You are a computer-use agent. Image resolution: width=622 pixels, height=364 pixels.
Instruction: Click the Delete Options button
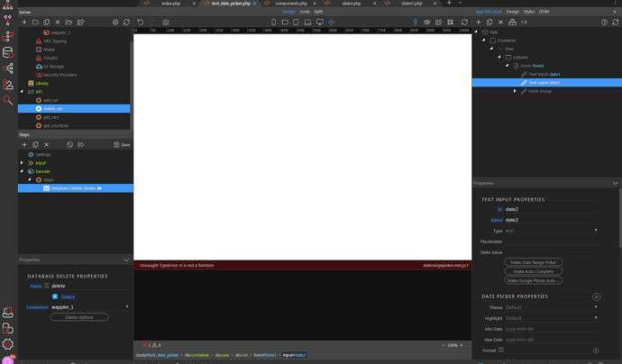(x=79, y=317)
